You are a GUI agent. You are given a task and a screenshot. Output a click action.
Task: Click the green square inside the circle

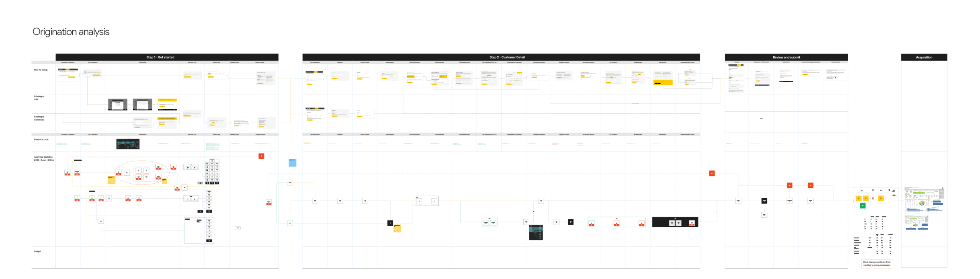[862, 206]
